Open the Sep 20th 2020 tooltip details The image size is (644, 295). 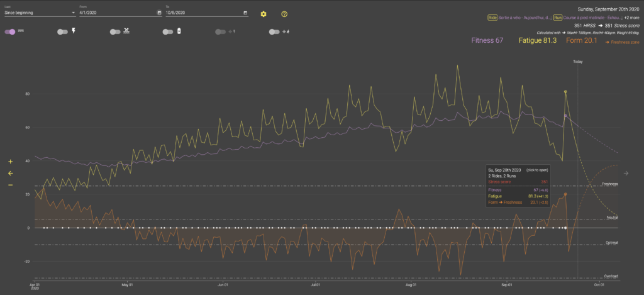click(x=518, y=186)
